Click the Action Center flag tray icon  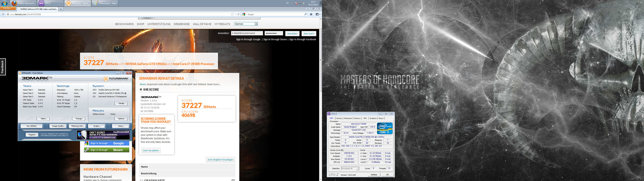[296, 3]
